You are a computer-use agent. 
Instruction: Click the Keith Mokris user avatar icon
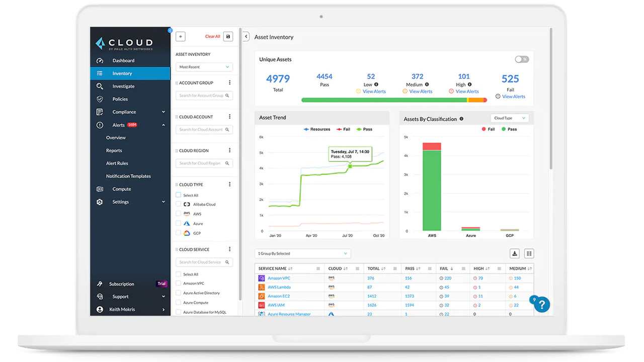point(100,309)
